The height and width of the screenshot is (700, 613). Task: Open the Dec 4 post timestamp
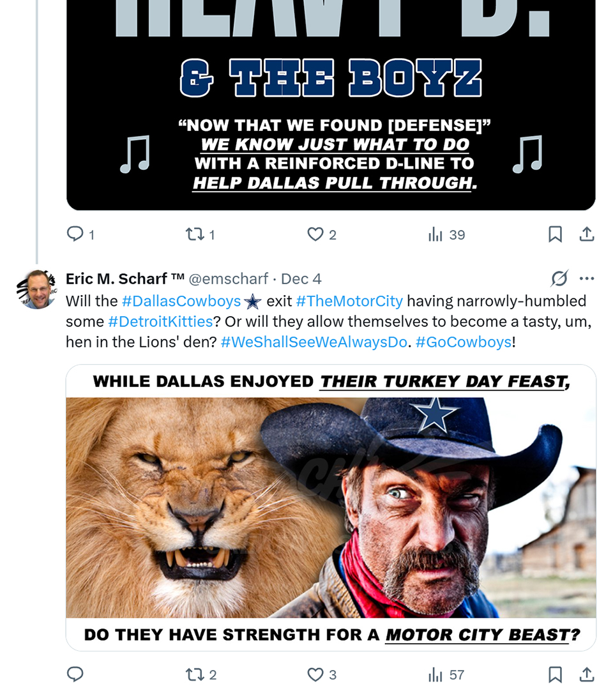pos(301,278)
